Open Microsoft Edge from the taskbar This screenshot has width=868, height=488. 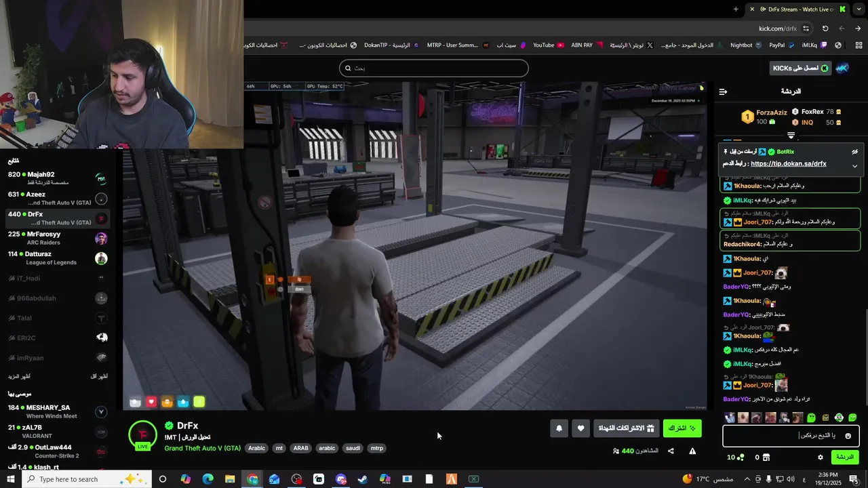click(208, 479)
